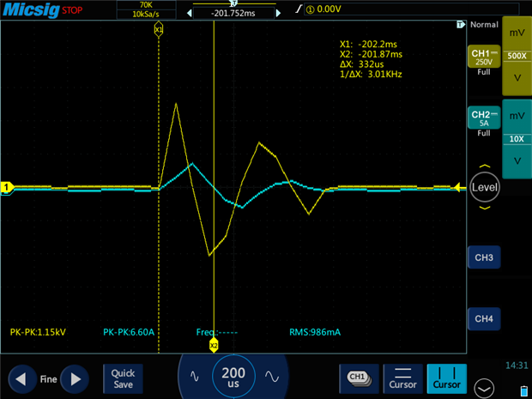532x399 pixels.
Task: Open CH1 500X probe attenuation setting
Action: click(x=517, y=56)
